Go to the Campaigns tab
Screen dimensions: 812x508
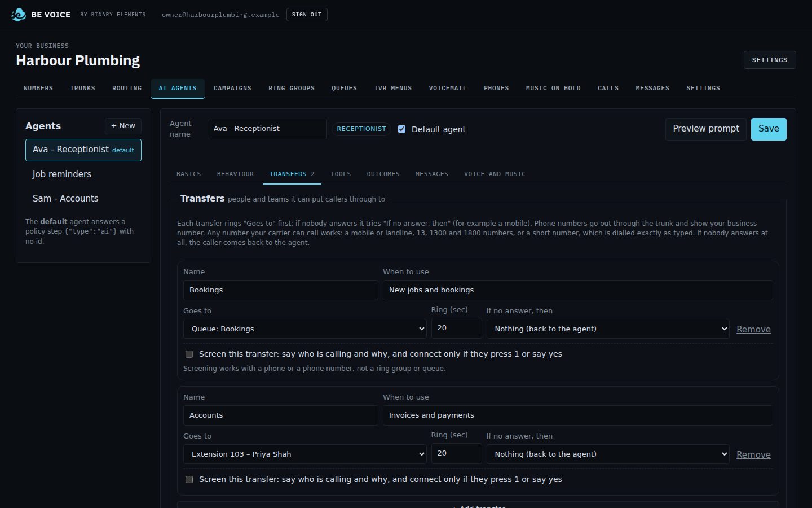[x=232, y=89]
